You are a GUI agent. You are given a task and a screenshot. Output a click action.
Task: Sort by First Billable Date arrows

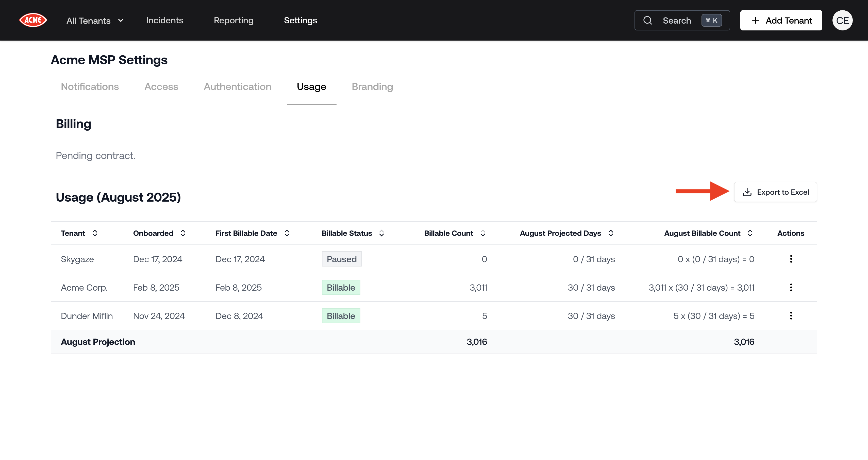(287, 233)
